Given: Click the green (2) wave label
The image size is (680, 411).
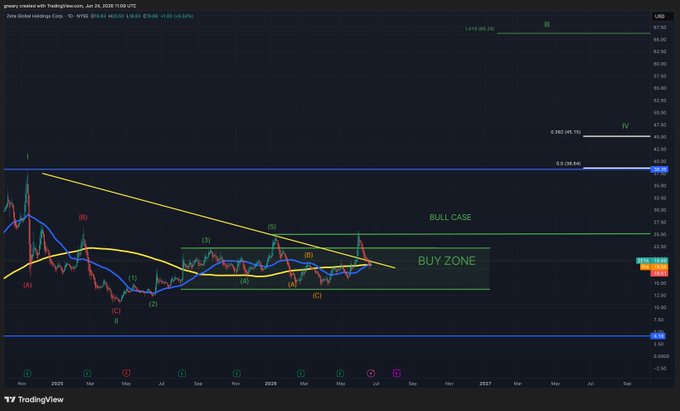Looking at the screenshot, I should tap(153, 304).
